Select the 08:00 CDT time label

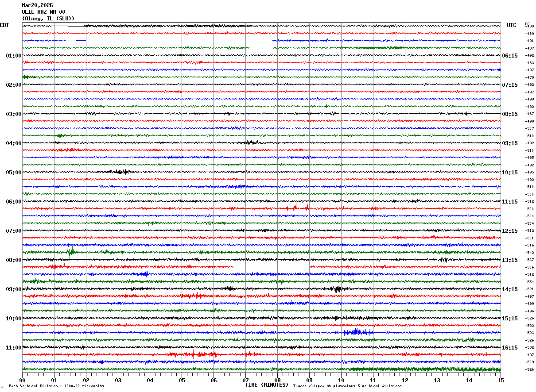click(14, 260)
